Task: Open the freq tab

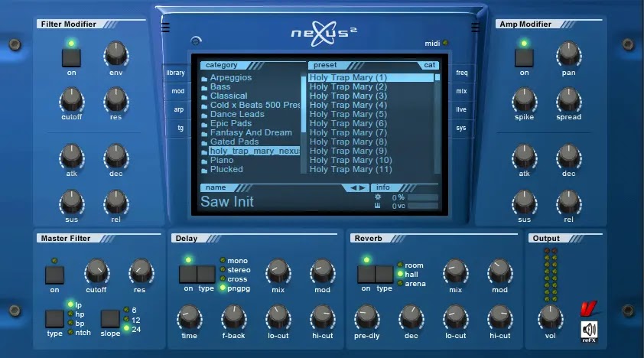Action: point(462,73)
